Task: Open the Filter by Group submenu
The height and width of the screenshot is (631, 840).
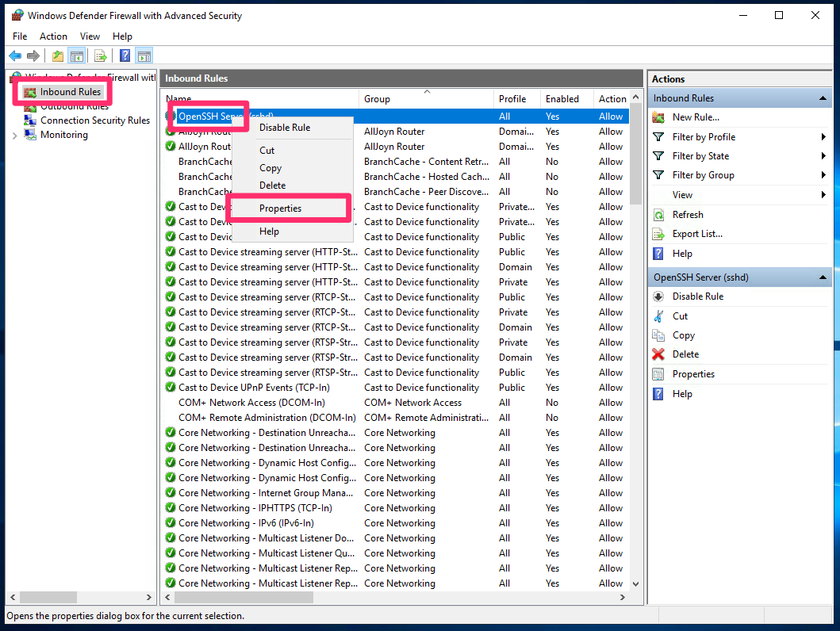Action: [x=704, y=174]
